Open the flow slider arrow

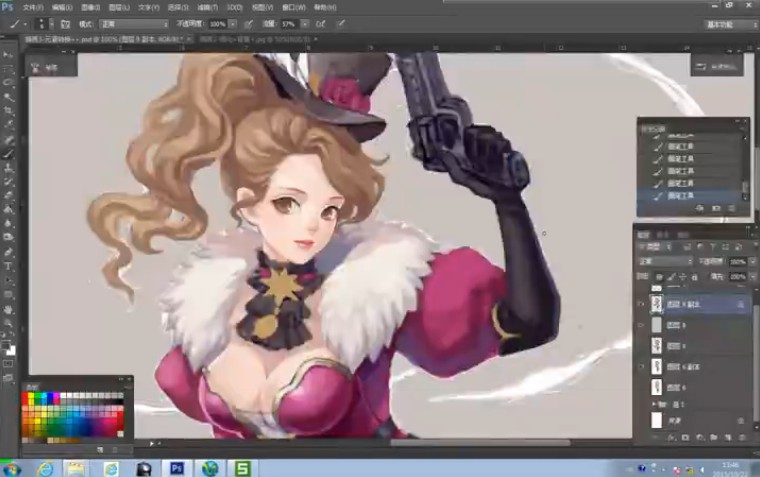point(305,24)
